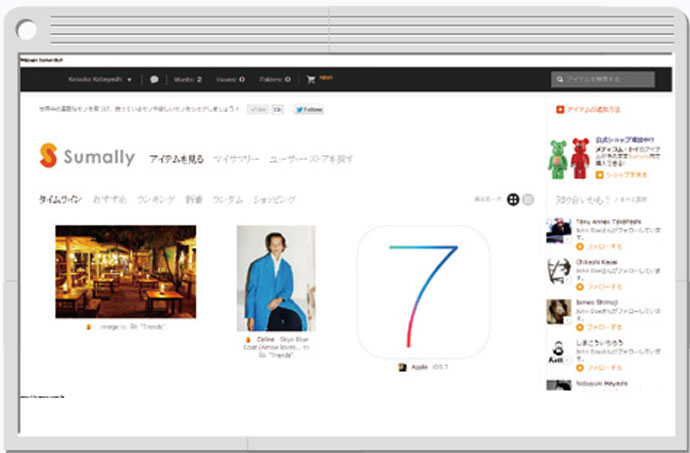The height and width of the screenshot is (453, 690).
Task: Switch to the おすすめ sub-tab
Action: pos(110,199)
